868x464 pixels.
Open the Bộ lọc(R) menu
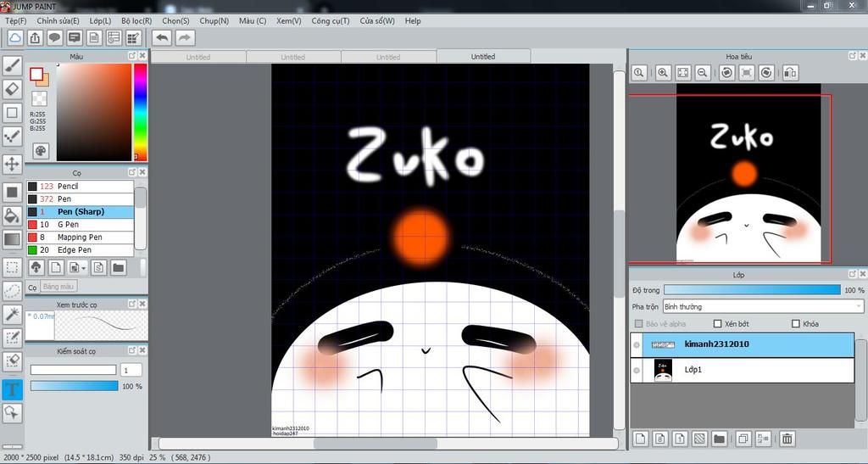pyautogui.click(x=136, y=21)
